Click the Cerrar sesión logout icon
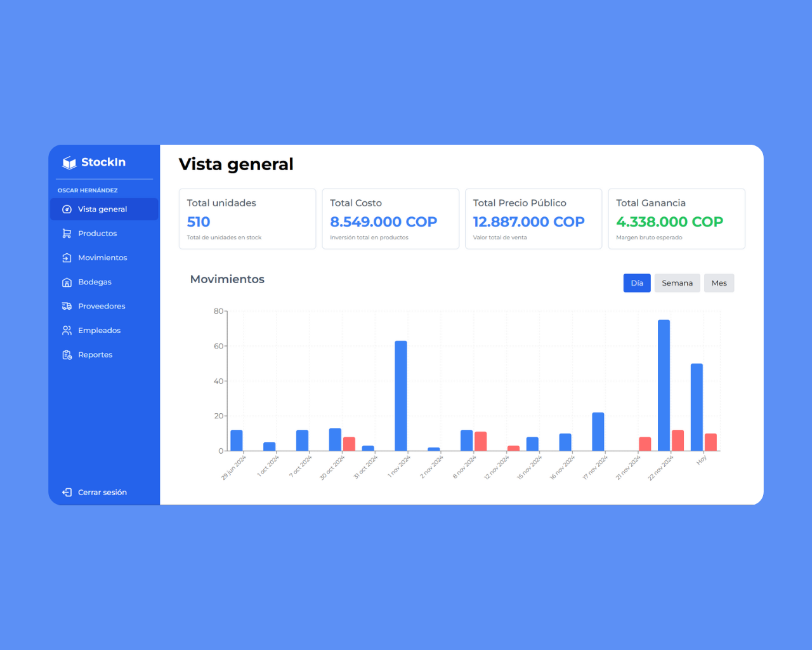The height and width of the screenshot is (650, 812). (x=67, y=493)
